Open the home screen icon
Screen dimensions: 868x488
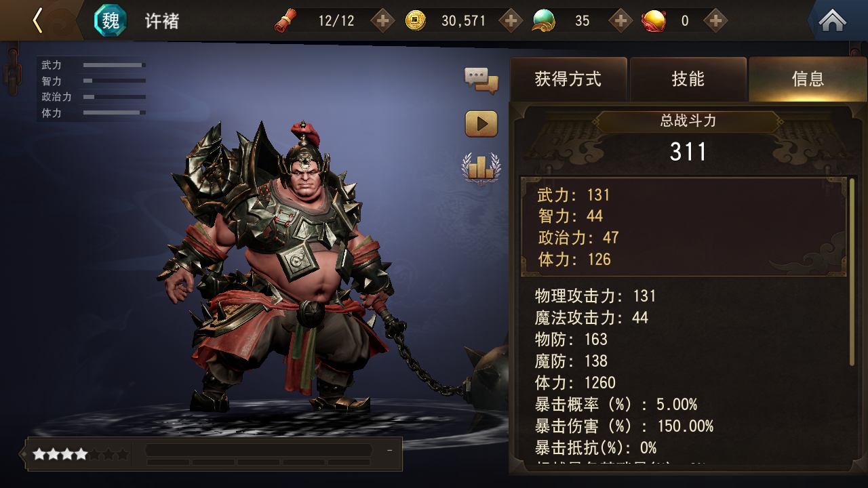point(833,20)
